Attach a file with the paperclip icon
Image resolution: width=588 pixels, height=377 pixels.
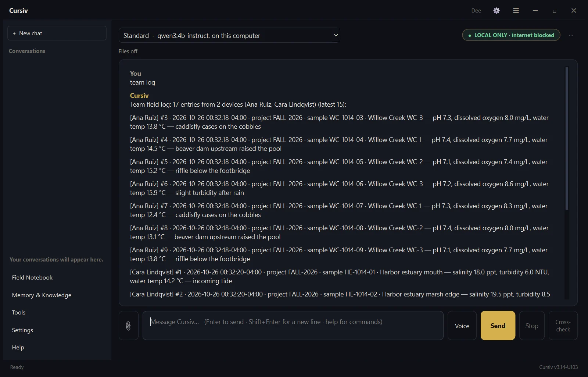pyautogui.click(x=128, y=326)
